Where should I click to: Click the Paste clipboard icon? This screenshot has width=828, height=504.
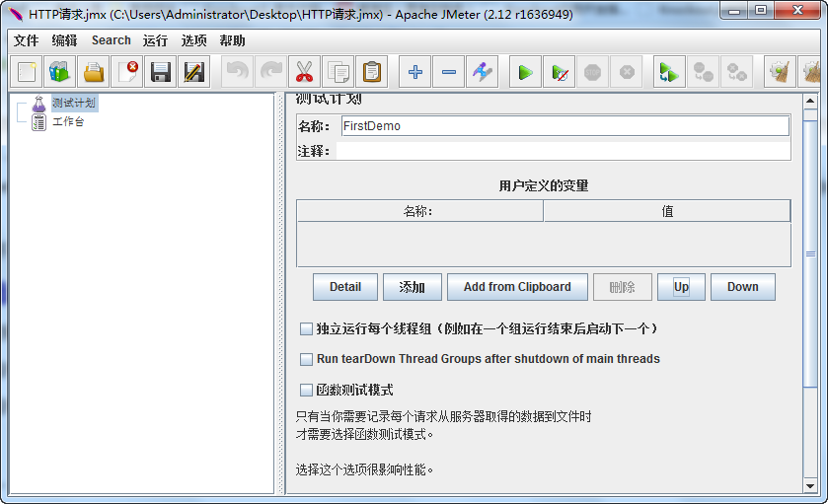tap(372, 72)
